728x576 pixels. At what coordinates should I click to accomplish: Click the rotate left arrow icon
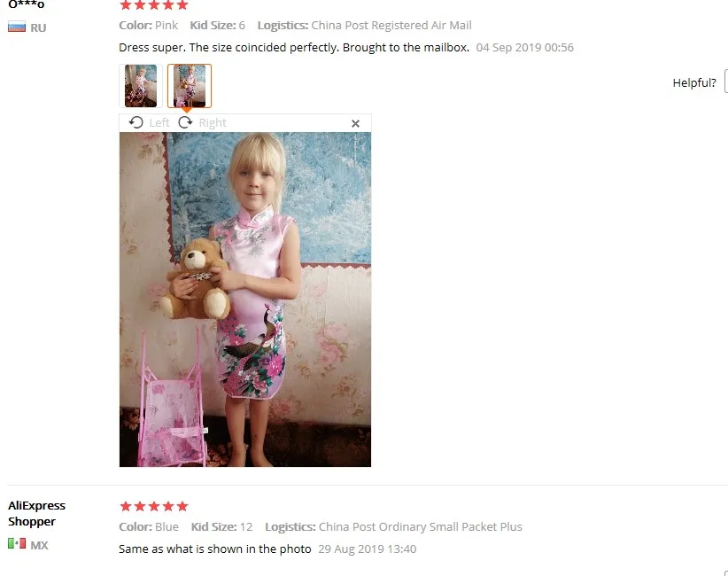(x=136, y=122)
